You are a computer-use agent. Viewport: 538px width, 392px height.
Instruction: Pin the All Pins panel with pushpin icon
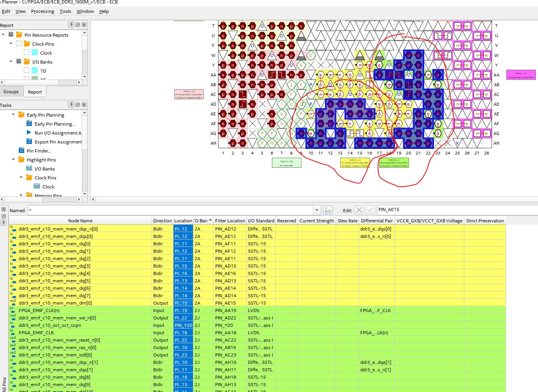tap(4, 223)
